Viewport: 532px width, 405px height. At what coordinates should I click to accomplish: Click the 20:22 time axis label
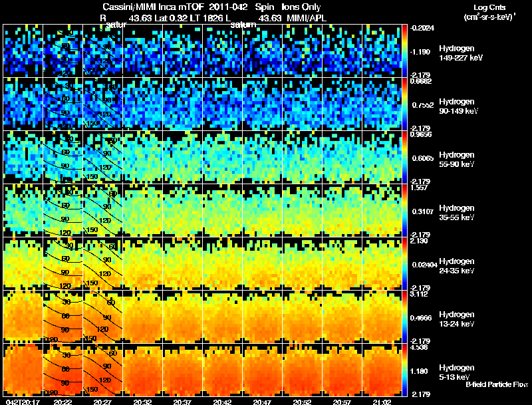tap(63, 402)
